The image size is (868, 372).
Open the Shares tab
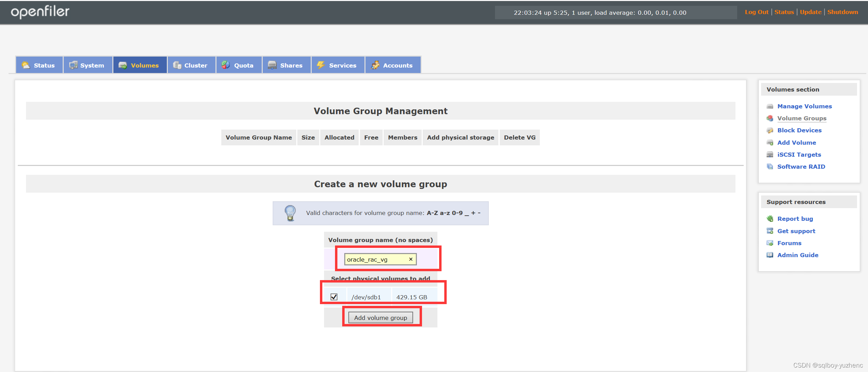(x=286, y=65)
